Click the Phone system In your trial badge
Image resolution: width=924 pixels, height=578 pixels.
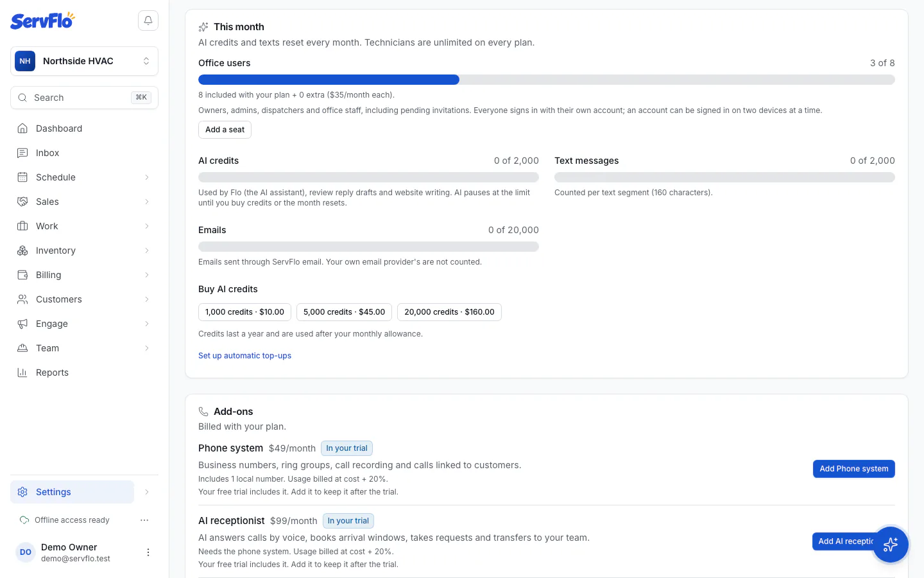coord(346,448)
